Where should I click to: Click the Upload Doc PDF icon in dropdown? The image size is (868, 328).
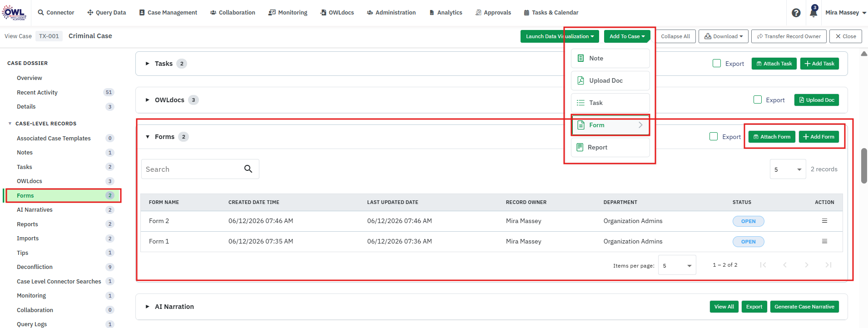[x=580, y=80]
